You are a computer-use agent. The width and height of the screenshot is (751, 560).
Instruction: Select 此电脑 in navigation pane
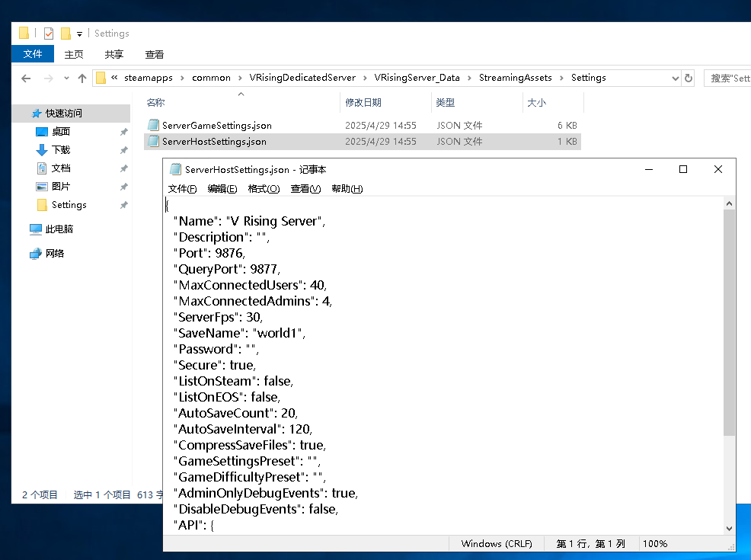(x=59, y=229)
